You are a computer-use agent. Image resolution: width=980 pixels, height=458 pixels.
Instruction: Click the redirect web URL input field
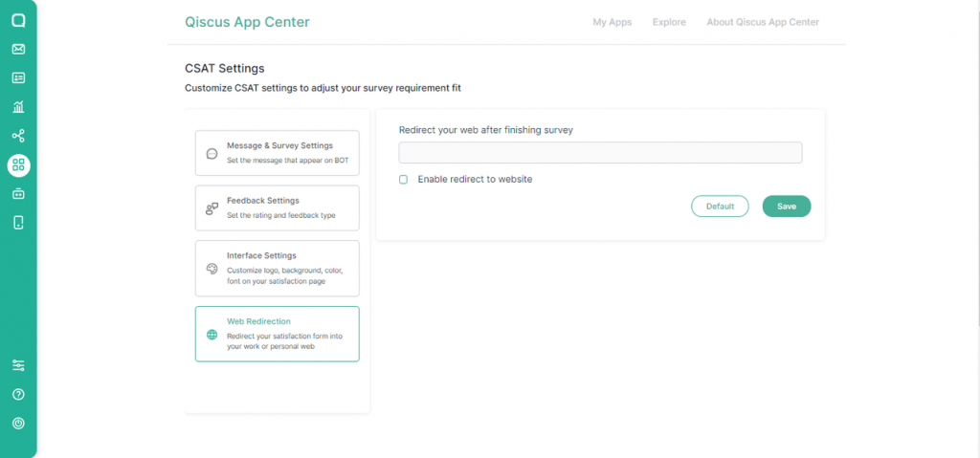tap(600, 153)
